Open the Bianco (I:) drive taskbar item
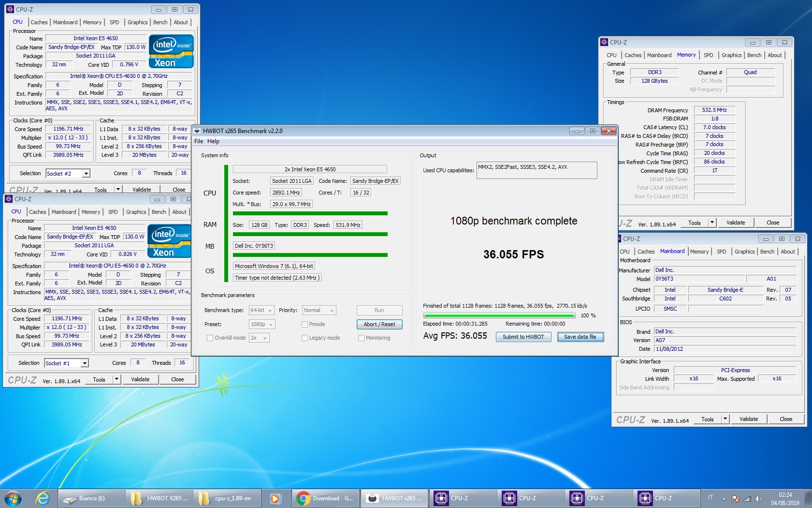 91,498
